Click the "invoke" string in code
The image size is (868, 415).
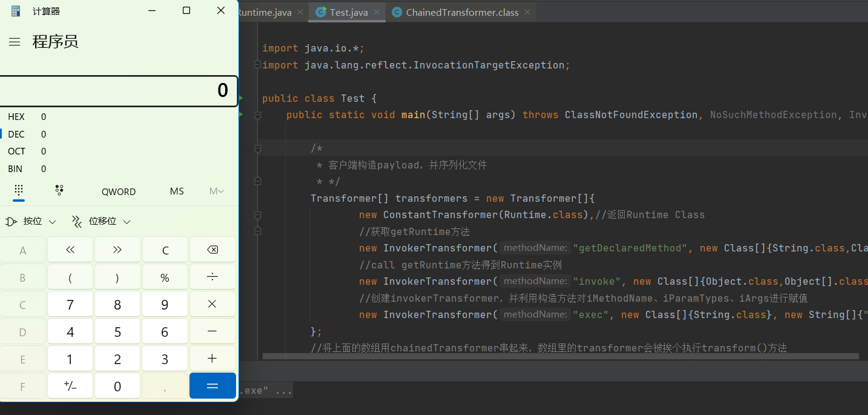click(597, 281)
